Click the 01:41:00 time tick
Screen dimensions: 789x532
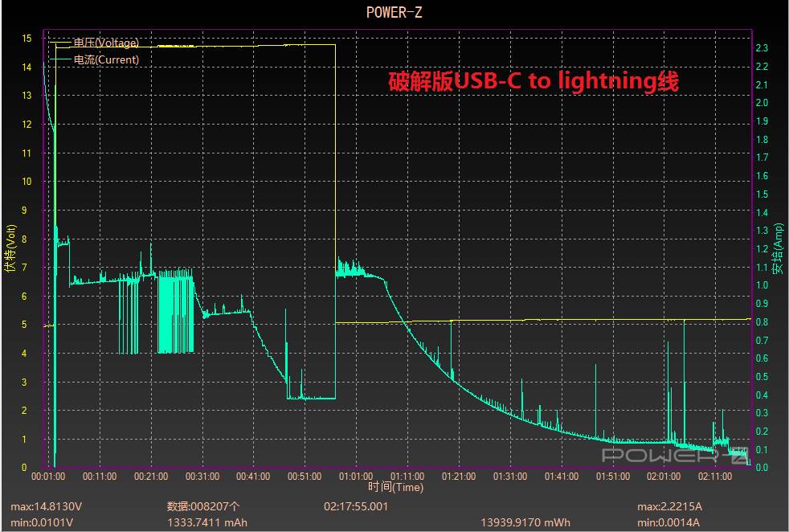[x=562, y=476]
